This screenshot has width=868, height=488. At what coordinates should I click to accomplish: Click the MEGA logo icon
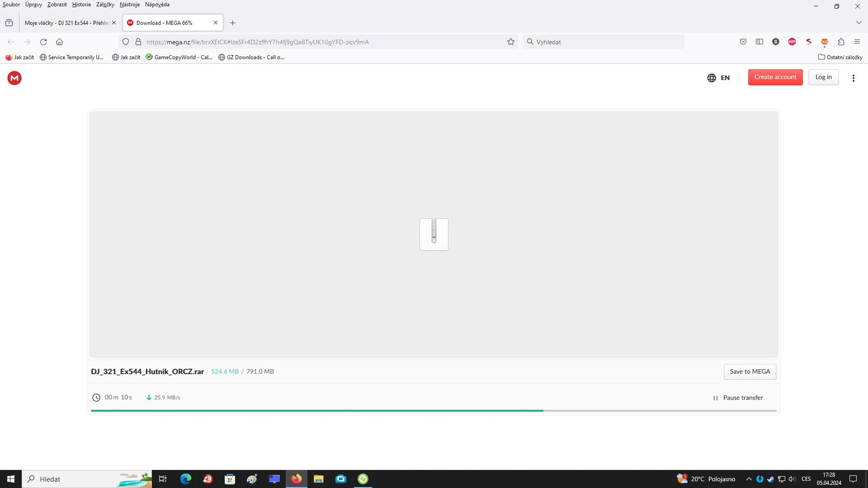click(x=14, y=78)
